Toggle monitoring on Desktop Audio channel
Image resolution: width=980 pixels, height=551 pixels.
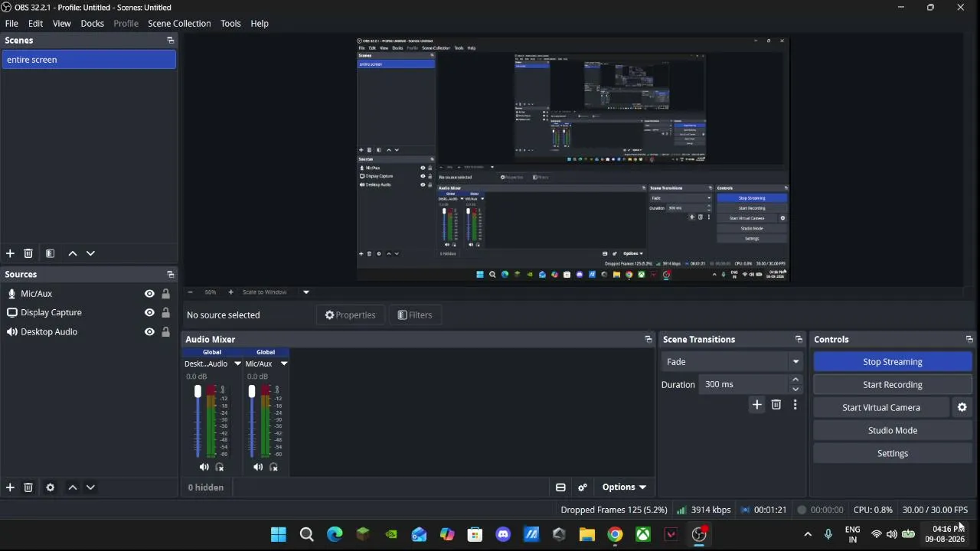pyautogui.click(x=220, y=468)
